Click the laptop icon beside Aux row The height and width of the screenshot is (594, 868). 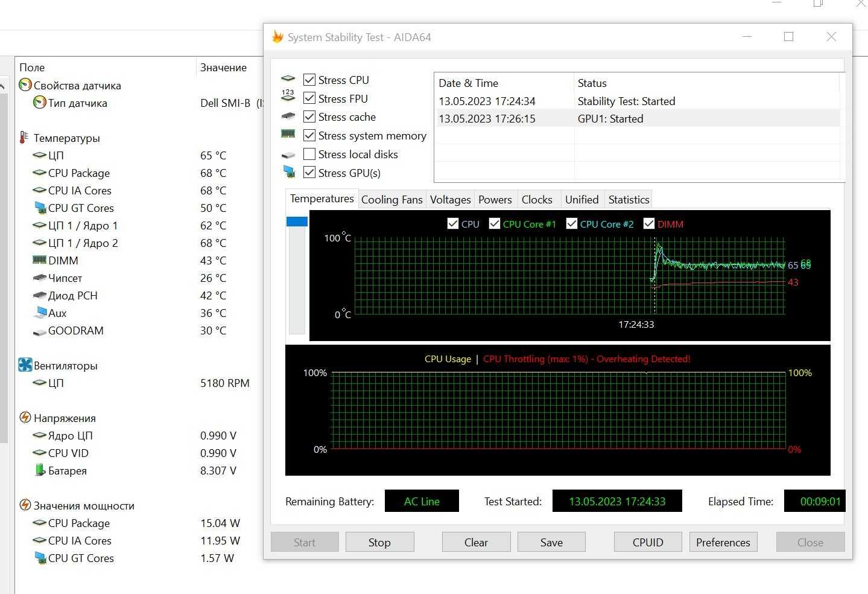pos(40,313)
